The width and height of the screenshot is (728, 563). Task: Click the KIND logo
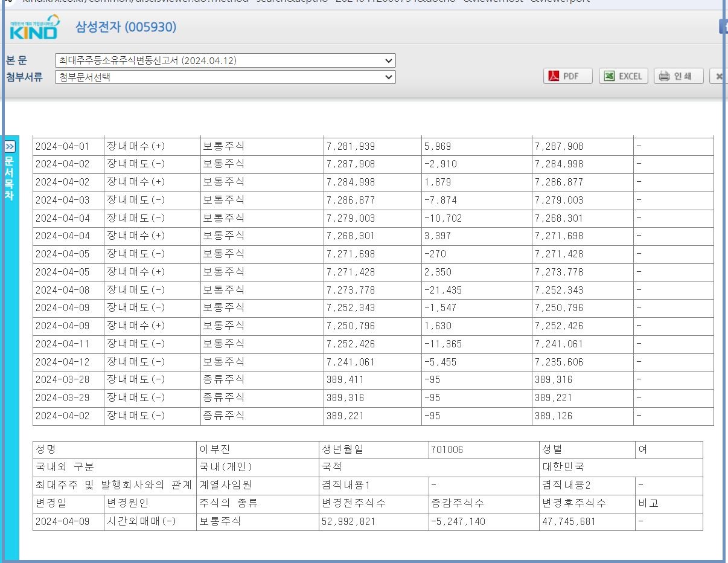[x=34, y=28]
